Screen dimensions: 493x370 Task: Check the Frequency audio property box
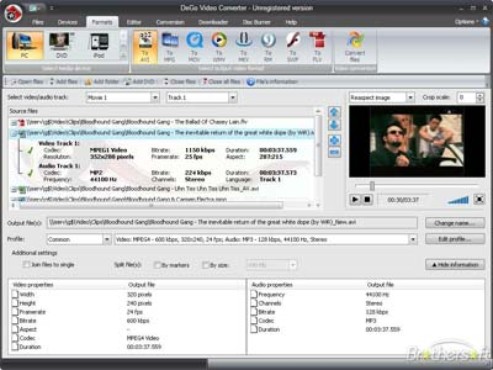pos(254,294)
